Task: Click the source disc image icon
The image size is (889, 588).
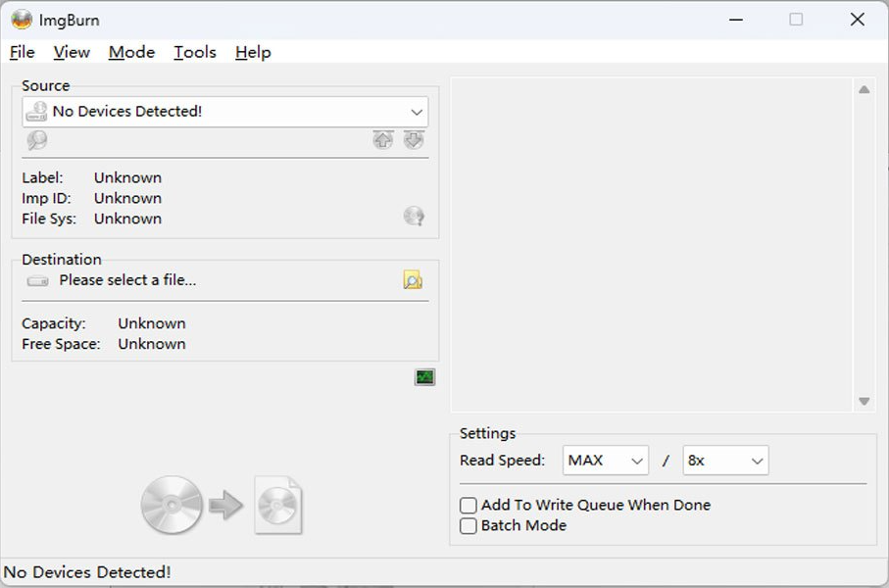Action: 172,505
